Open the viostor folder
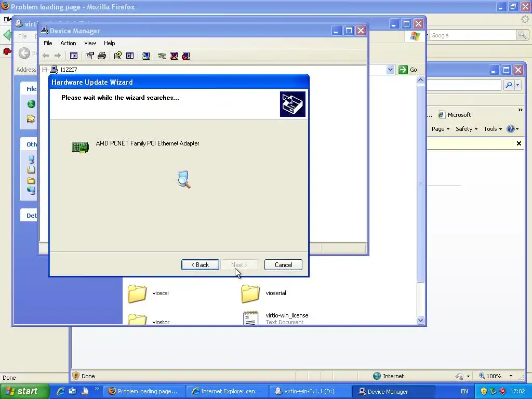Image resolution: width=532 pixels, height=399 pixels. 149,320
